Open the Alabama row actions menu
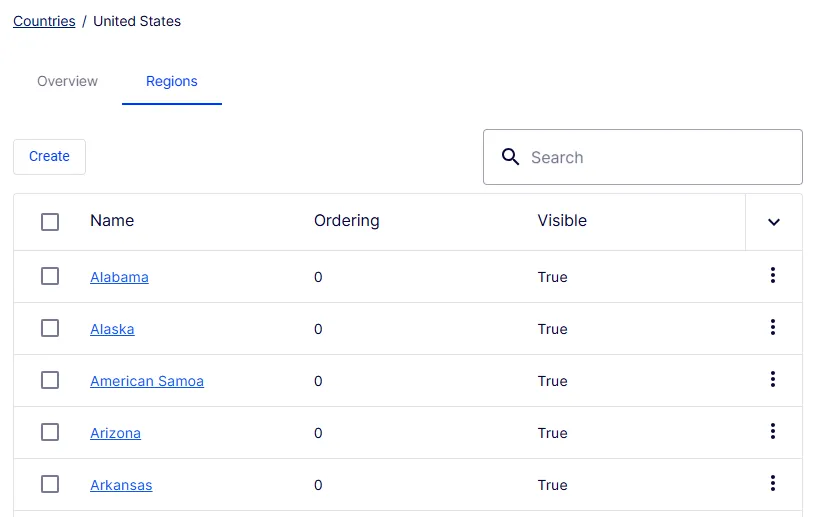 (x=773, y=275)
